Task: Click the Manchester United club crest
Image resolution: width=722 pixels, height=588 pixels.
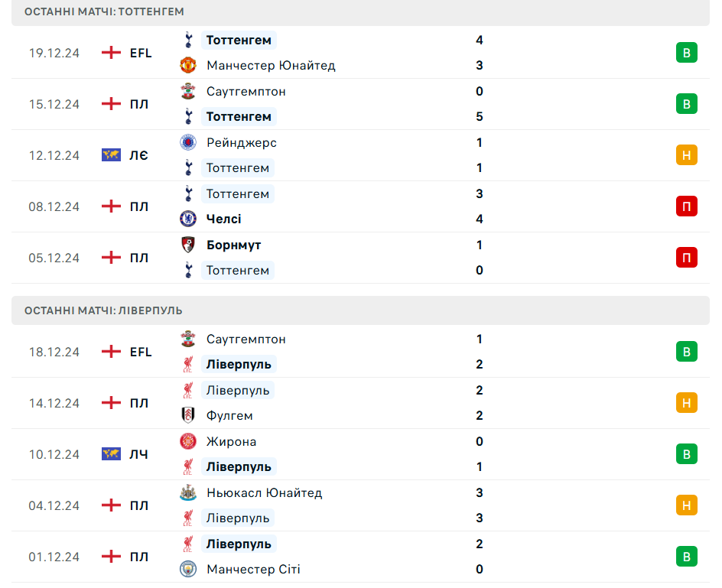Action: click(188, 66)
